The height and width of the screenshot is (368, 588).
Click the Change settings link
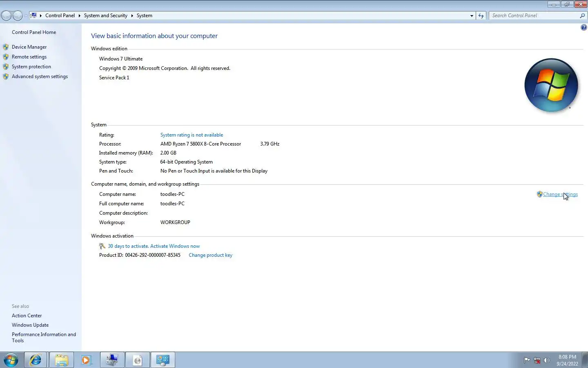click(x=560, y=194)
